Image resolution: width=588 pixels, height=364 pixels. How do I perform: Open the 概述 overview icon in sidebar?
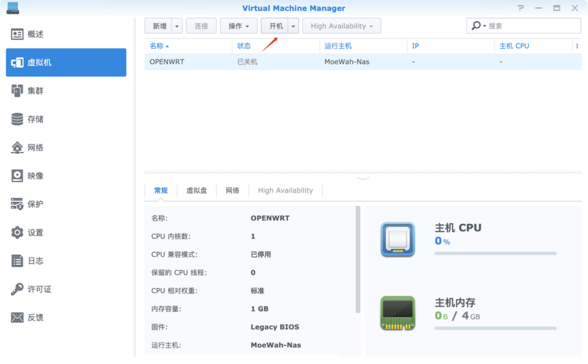[x=17, y=35]
